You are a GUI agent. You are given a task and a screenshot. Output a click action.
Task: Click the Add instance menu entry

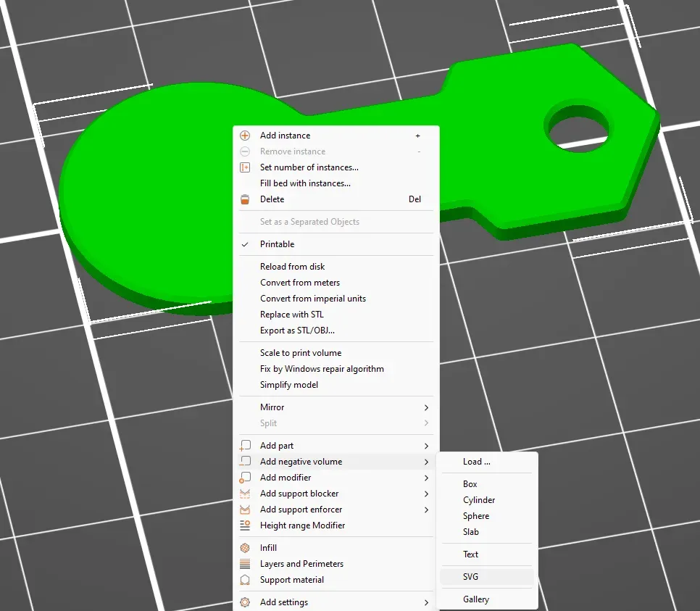(x=336, y=136)
